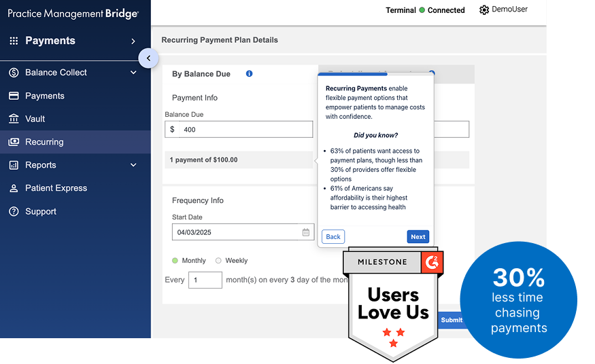The image size is (595, 364).
Task: Click the Balance Collect dollar icon
Action: tap(14, 73)
